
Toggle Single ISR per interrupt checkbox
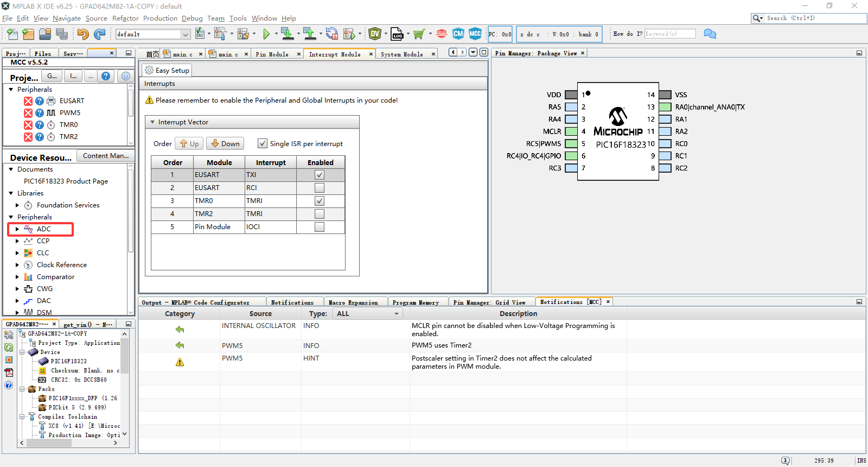pyautogui.click(x=263, y=143)
